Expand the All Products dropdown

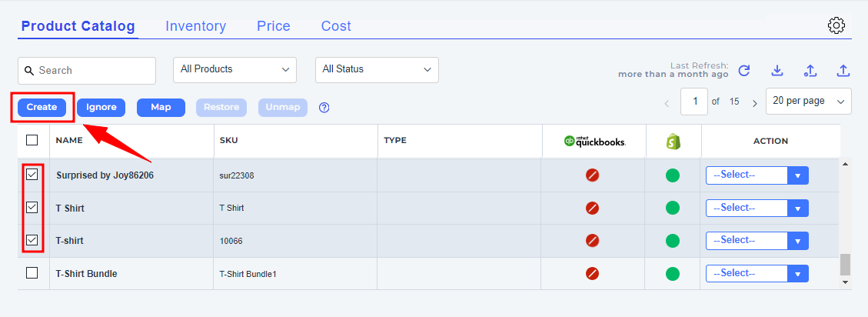click(x=234, y=69)
